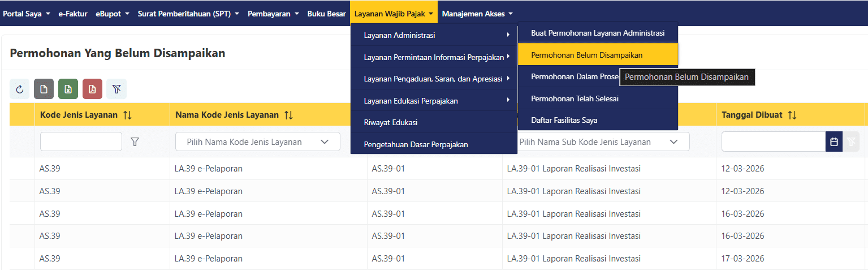
Task: Click AS.39-01 in the 17-03-2026 row
Action: [x=388, y=258]
